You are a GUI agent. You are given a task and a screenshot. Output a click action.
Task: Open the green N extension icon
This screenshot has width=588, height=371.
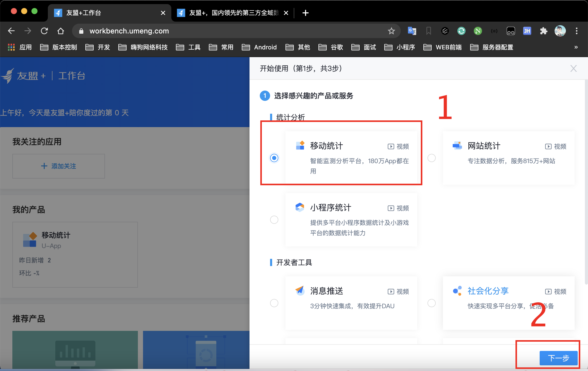[x=478, y=31]
